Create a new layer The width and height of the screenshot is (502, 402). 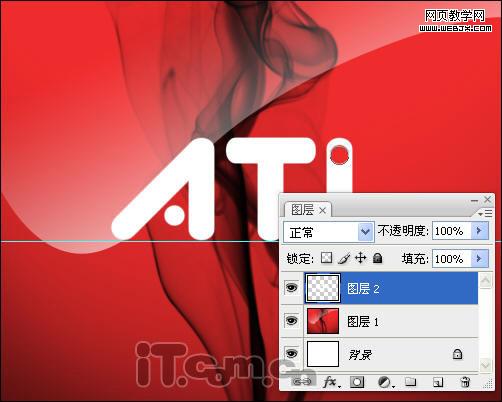click(438, 382)
